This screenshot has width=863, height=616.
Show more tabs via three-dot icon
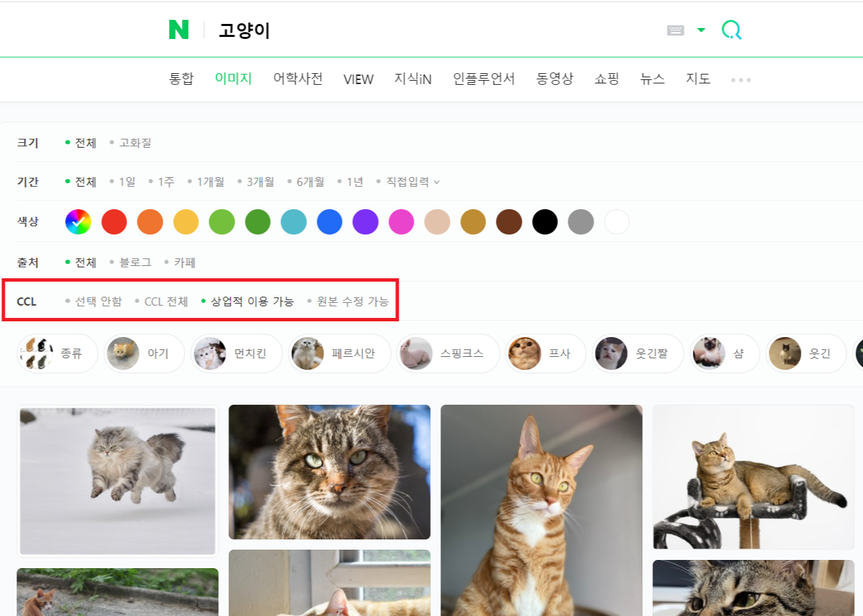coord(741,80)
